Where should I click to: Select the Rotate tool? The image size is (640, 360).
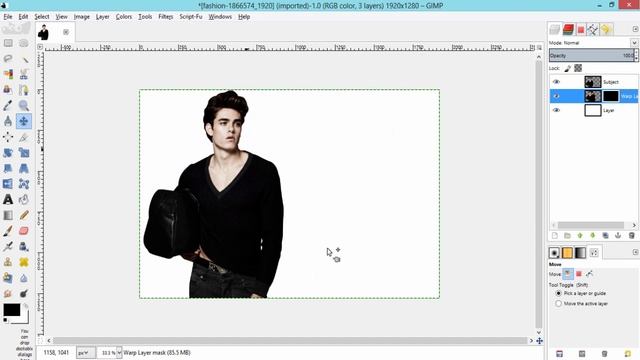click(8, 153)
